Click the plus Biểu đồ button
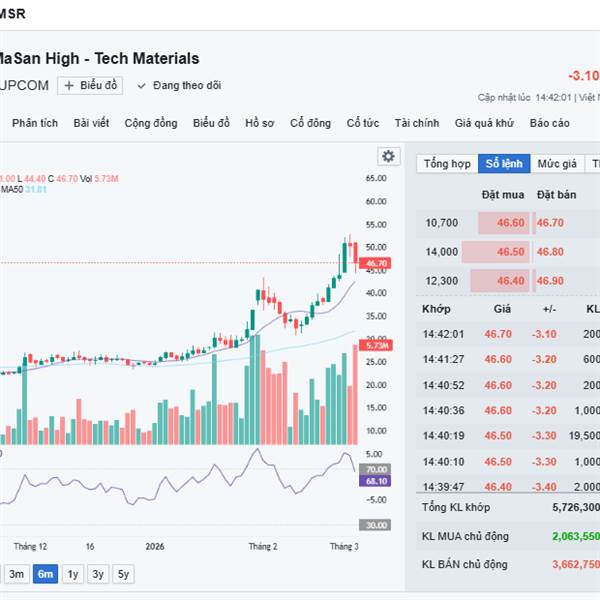 pos(89,86)
